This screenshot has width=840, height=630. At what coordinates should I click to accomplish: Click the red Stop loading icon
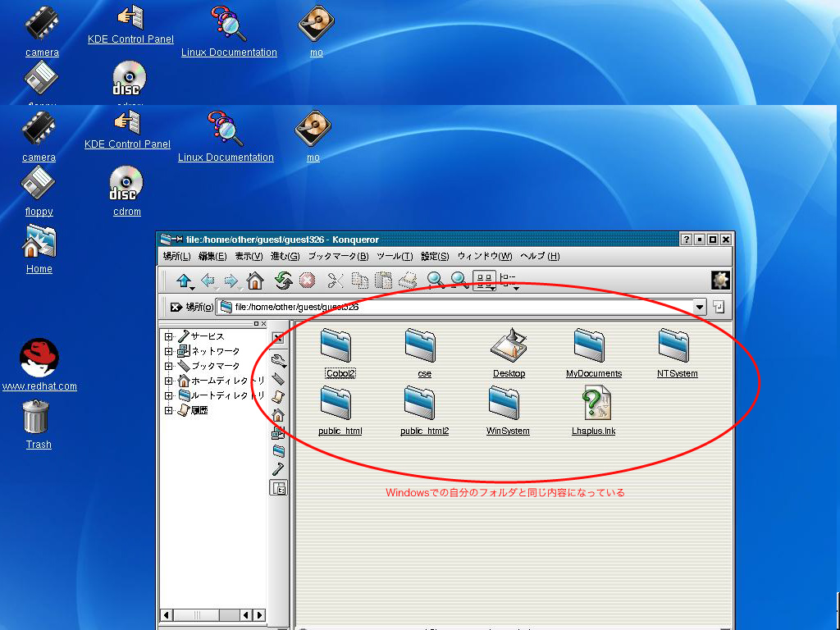point(307,281)
